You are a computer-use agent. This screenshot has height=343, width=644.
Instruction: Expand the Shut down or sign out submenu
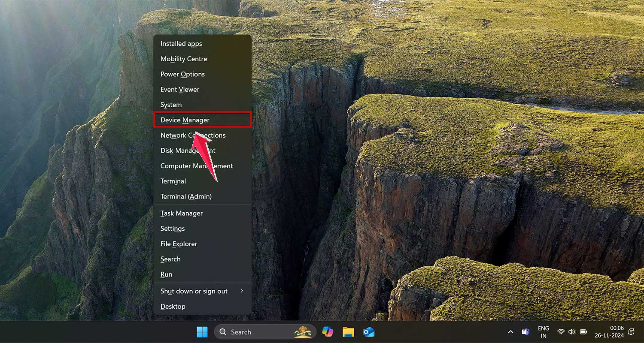(194, 291)
